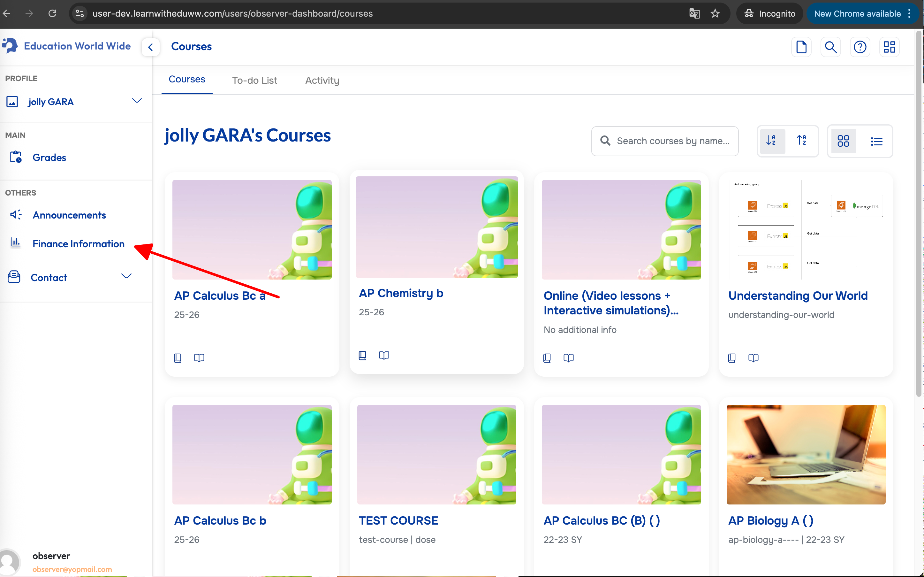Click the help question mark icon

pos(860,47)
